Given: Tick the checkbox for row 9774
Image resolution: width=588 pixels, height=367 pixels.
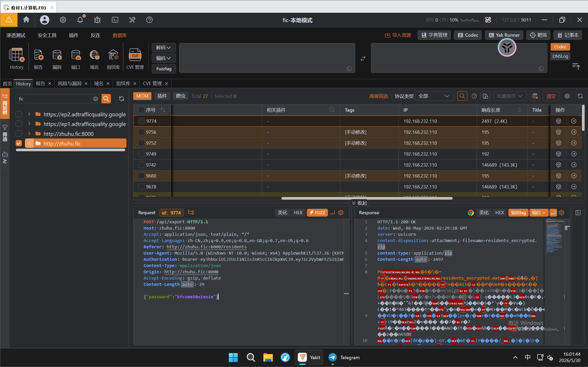Looking at the screenshot, I should (x=141, y=121).
